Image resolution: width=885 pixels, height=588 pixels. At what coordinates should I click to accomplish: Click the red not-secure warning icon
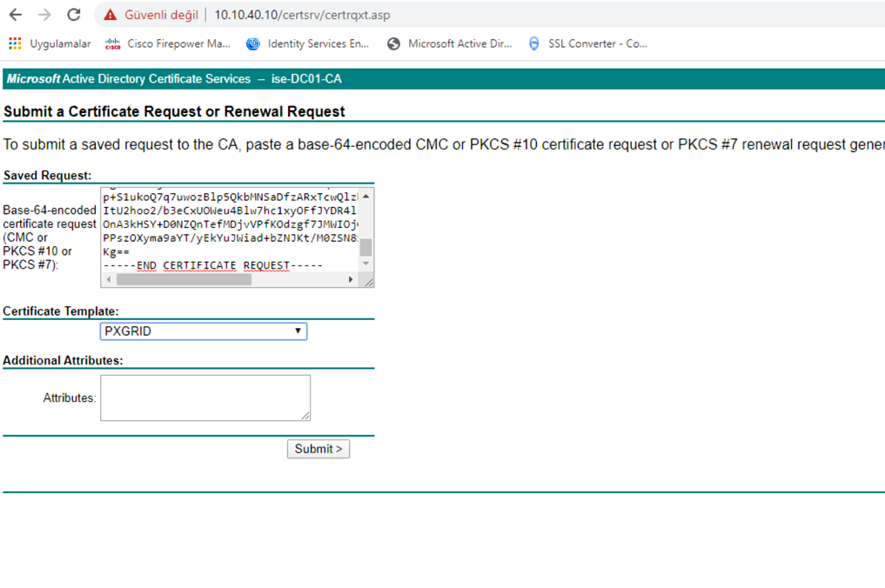coord(110,15)
